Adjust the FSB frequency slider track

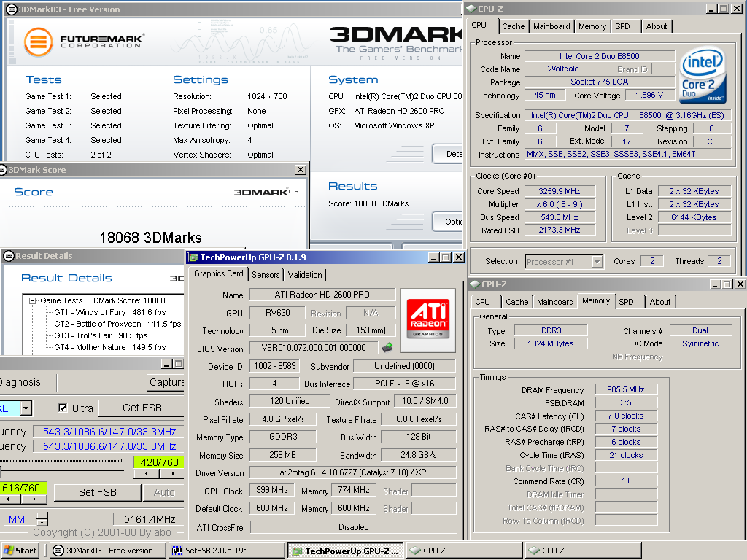(62, 470)
